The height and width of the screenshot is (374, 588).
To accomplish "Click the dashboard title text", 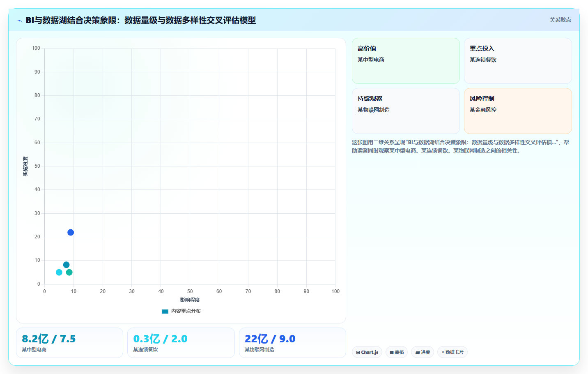I will 140,20.
